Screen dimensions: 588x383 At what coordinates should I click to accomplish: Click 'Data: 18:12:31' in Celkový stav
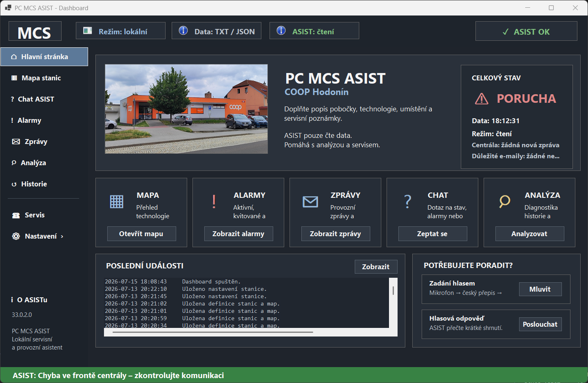(x=495, y=121)
